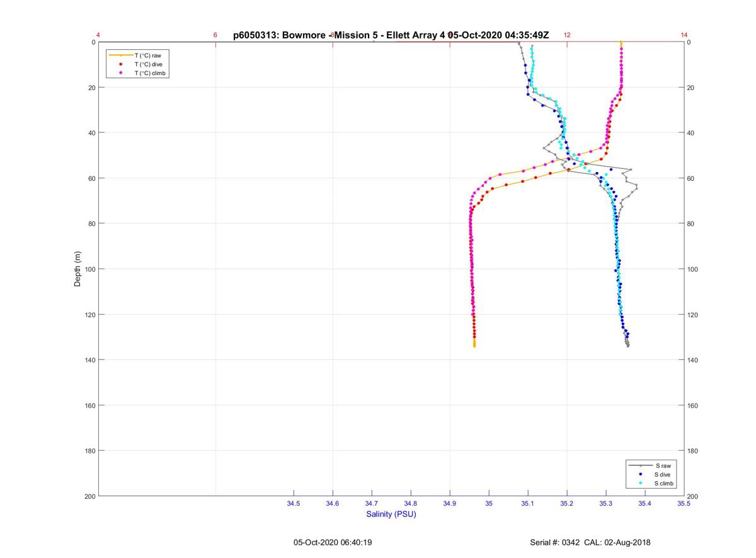Click the 34.5 salinity tick label
756x558 pixels.
294,503
